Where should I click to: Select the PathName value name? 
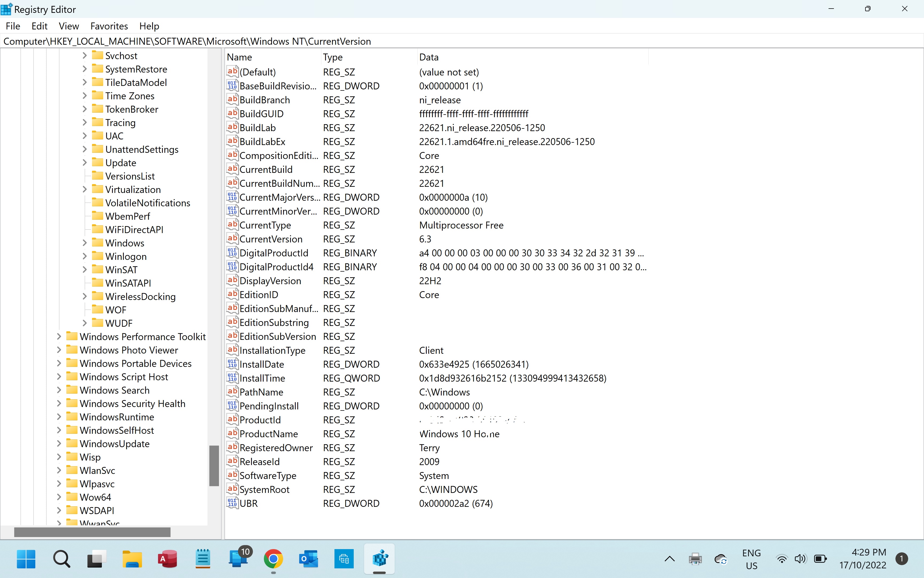261,392
